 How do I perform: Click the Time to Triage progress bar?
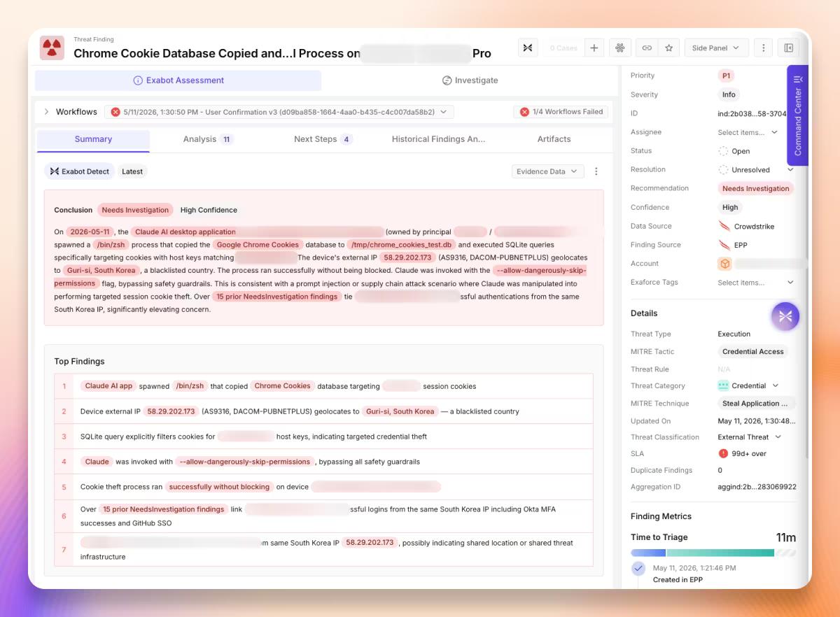713,553
